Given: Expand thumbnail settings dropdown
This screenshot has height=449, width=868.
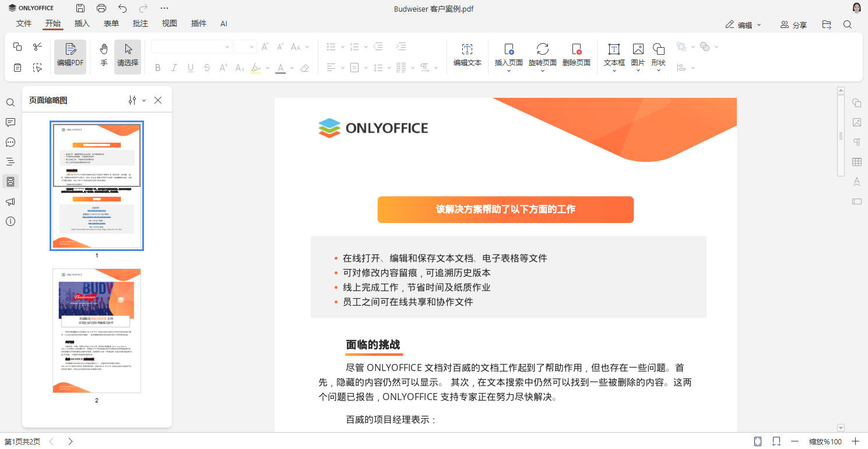Looking at the screenshot, I should tap(144, 100).
